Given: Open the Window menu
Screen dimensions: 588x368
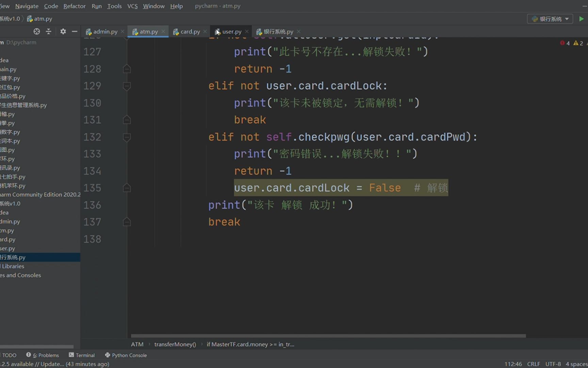Looking at the screenshot, I should [154, 6].
